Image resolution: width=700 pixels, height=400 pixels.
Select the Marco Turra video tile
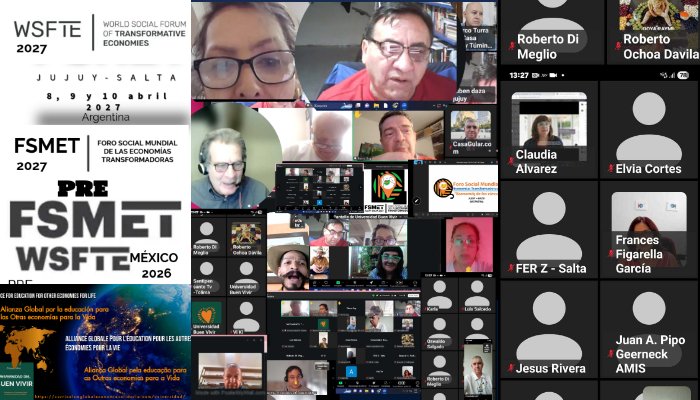(479, 26)
